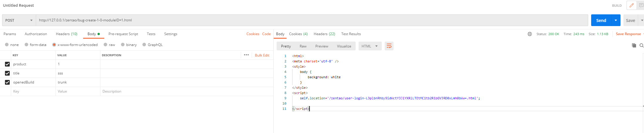Open the POST method dropdown
The width and height of the screenshot is (644, 133).
coord(19,20)
